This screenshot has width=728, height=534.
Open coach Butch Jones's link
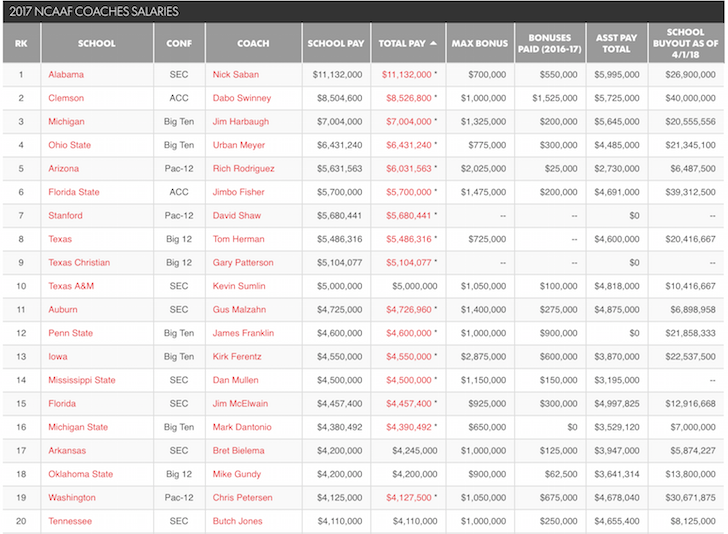point(238,521)
